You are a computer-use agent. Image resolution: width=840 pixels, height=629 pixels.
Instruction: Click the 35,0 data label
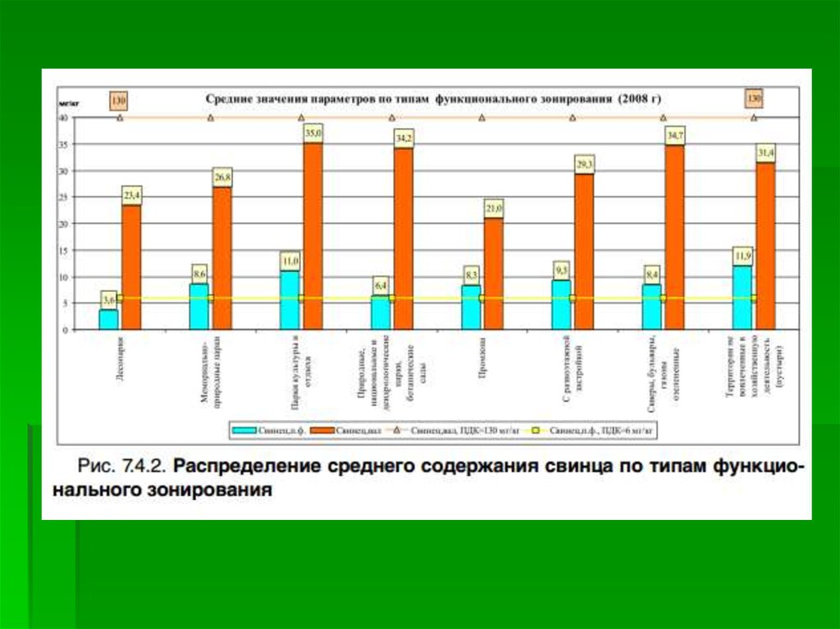(313, 131)
